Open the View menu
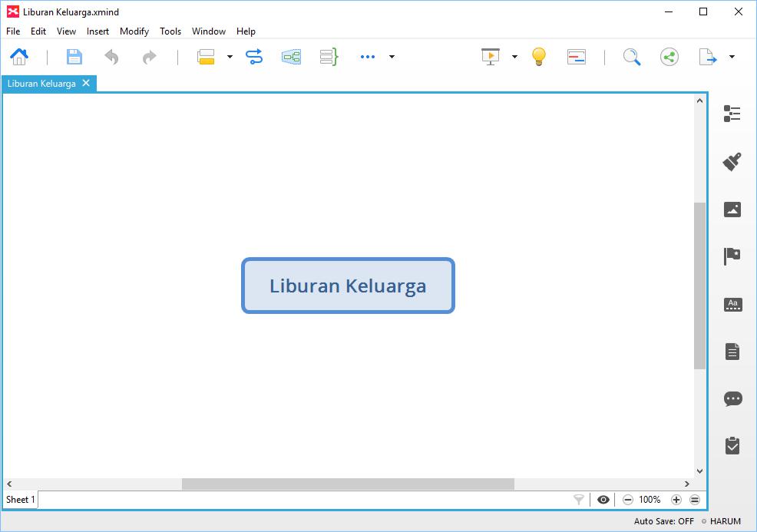Viewport: 757px width, 532px height. tap(66, 31)
